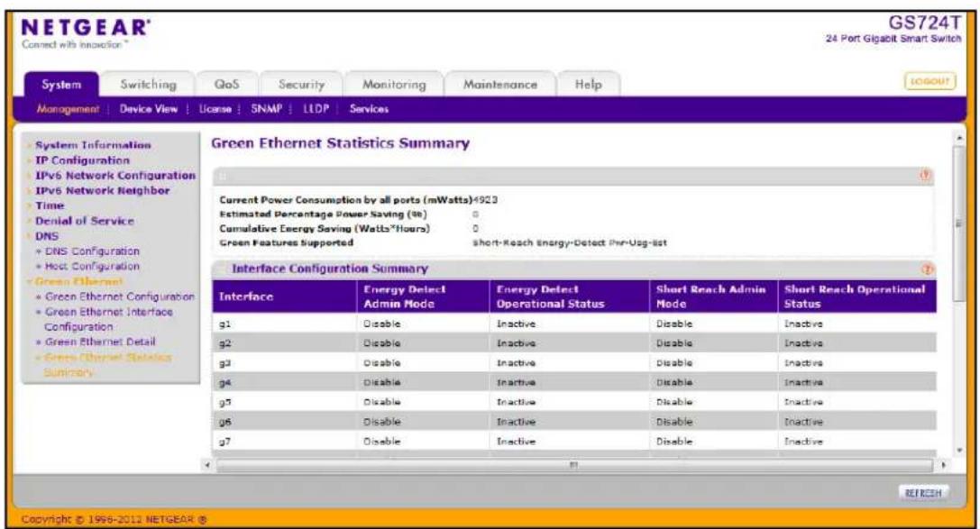This screenshot has height=529, width=980.
Task: Expand the DNS sidebar section
Action: pyautogui.click(x=46, y=236)
